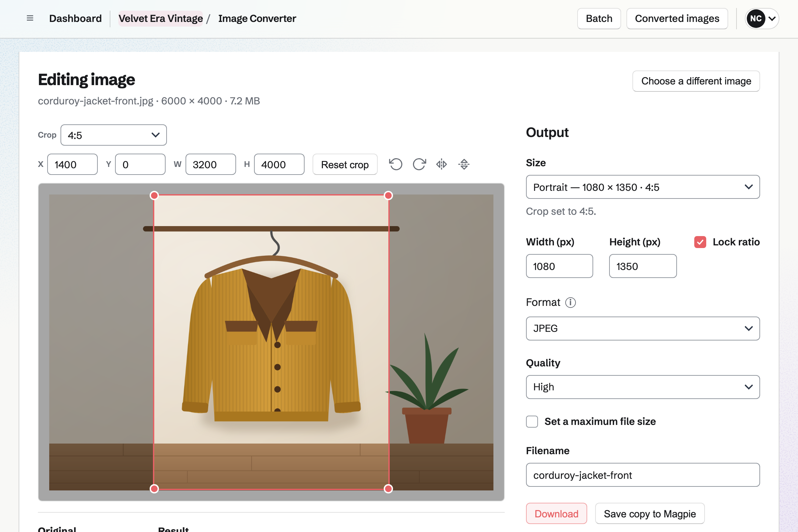The height and width of the screenshot is (532, 798).
Task: Click 'Crop set to 4:5.' text
Action: point(561,211)
